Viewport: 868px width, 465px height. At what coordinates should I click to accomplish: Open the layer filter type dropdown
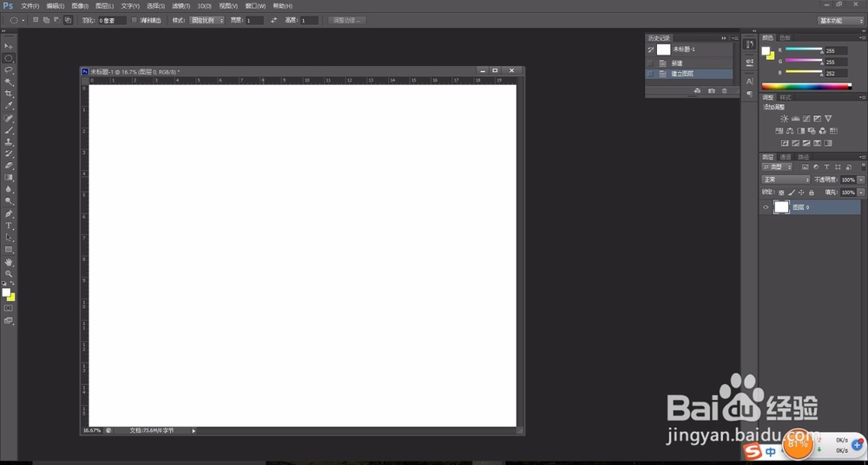[777, 167]
